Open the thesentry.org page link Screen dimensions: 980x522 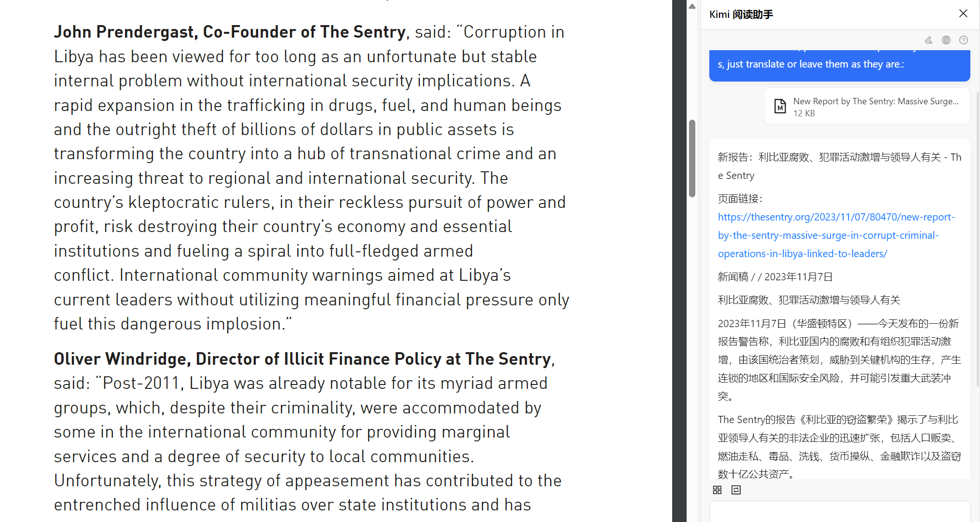click(836, 235)
